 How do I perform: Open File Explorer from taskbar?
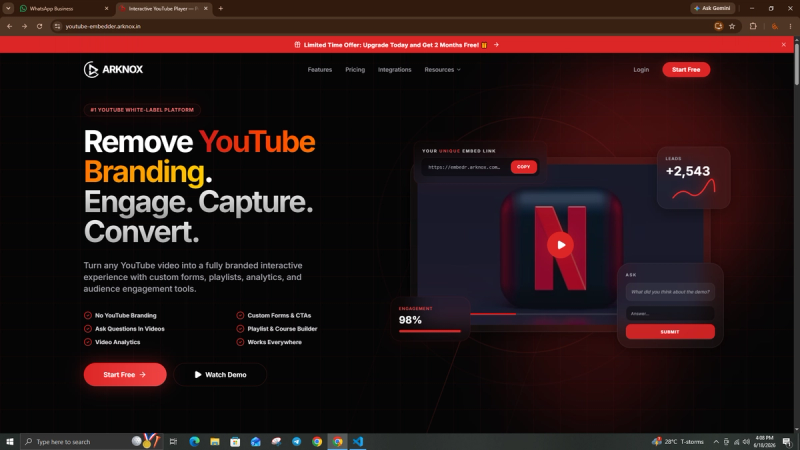coord(215,441)
